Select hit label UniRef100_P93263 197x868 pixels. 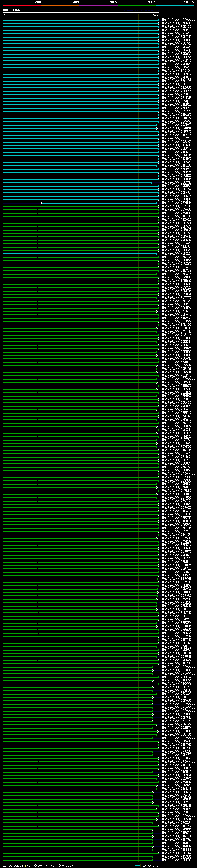[177, 142]
